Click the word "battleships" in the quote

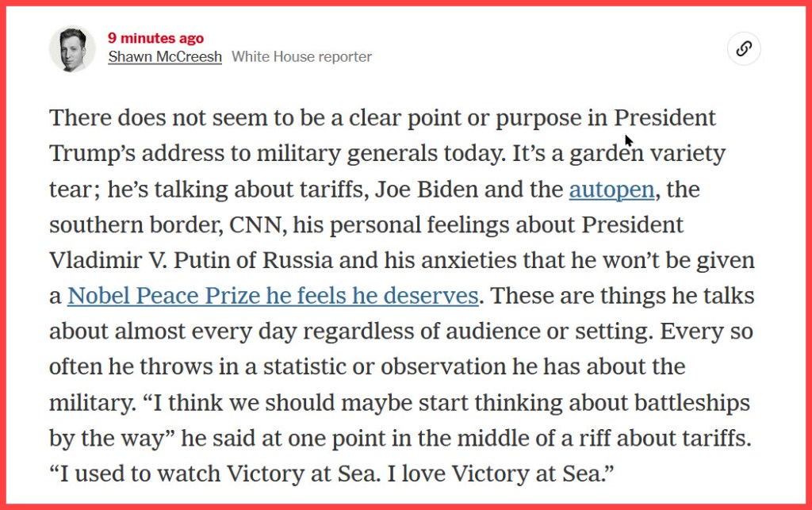tap(676, 402)
